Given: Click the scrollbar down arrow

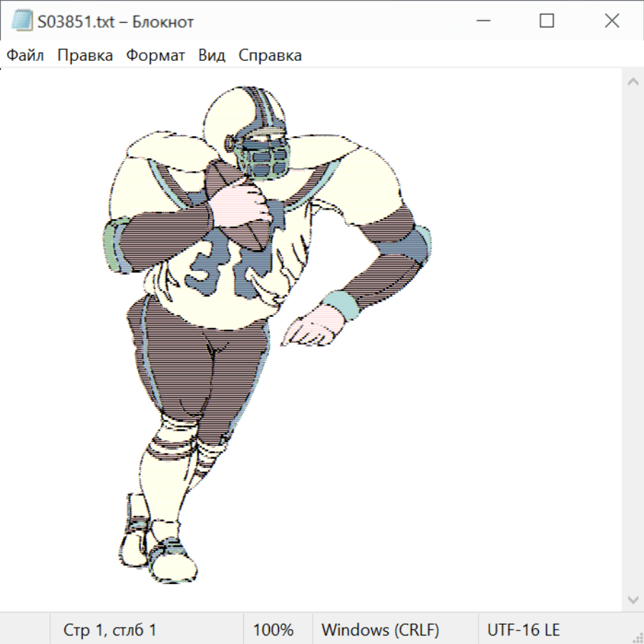Looking at the screenshot, I should pyautogui.click(x=633, y=599).
